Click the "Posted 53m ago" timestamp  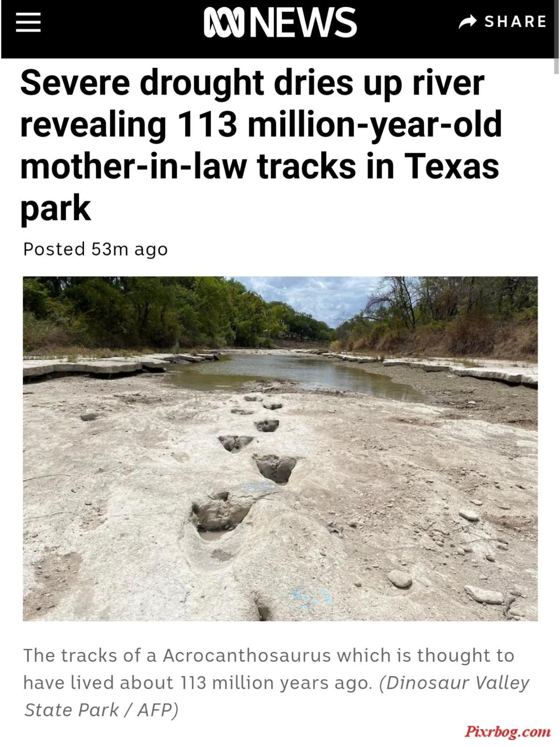point(95,249)
